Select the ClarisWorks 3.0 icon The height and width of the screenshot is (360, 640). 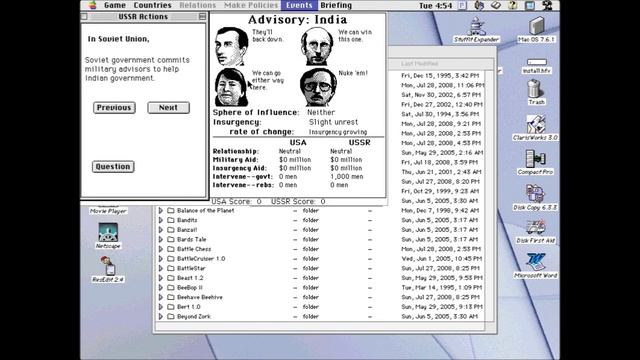[x=536, y=124]
